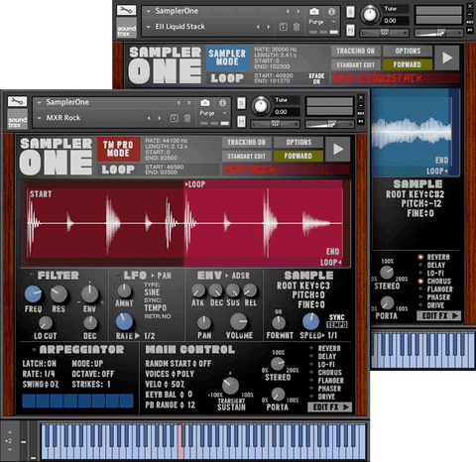Open ENV type ADSR selector
476x462 pixels.
click(x=237, y=276)
